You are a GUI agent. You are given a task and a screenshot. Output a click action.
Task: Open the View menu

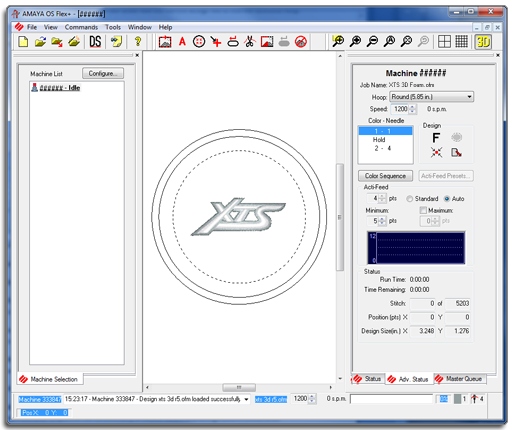tap(51, 27)
